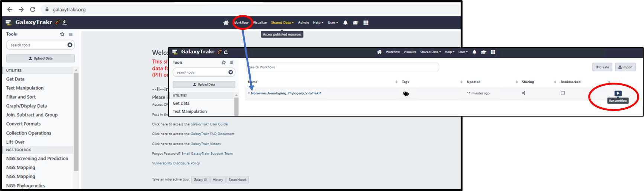Click the padlock site info icon

(47, 9)
